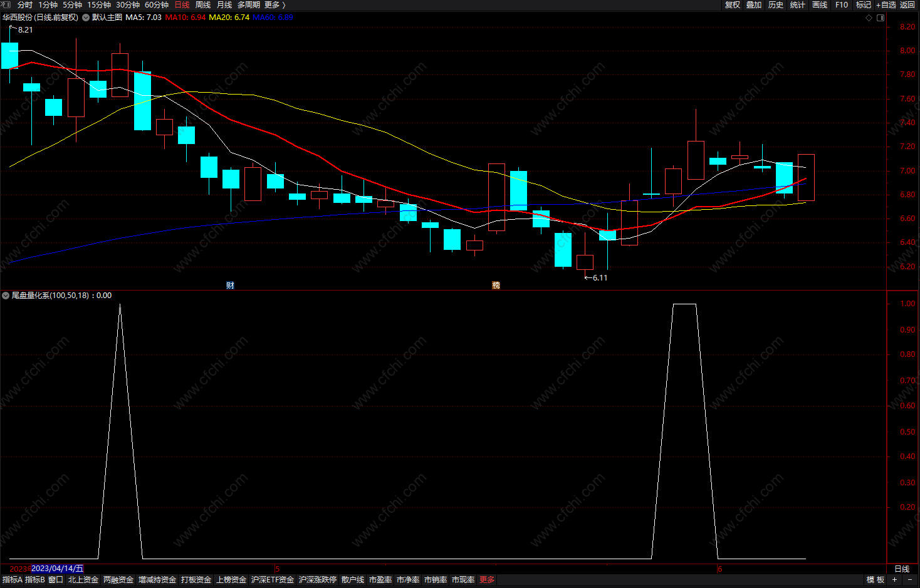Click the 6.11 low price label
The image size is (920, 588).
click(600, 278)
